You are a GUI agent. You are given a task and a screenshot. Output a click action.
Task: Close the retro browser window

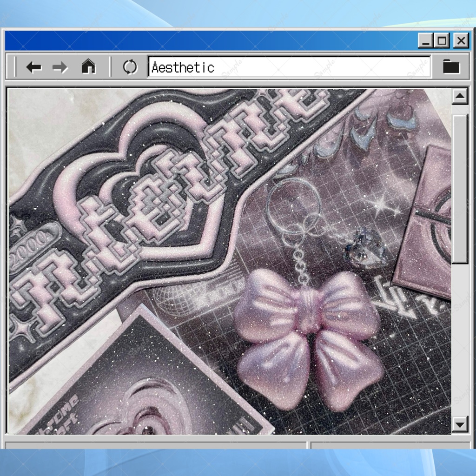pyautogui.click(x=461, y=40)
